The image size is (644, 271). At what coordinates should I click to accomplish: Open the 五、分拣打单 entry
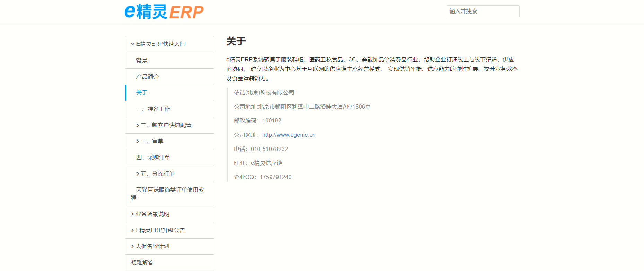pyautogui.click(x=158, y=174)
